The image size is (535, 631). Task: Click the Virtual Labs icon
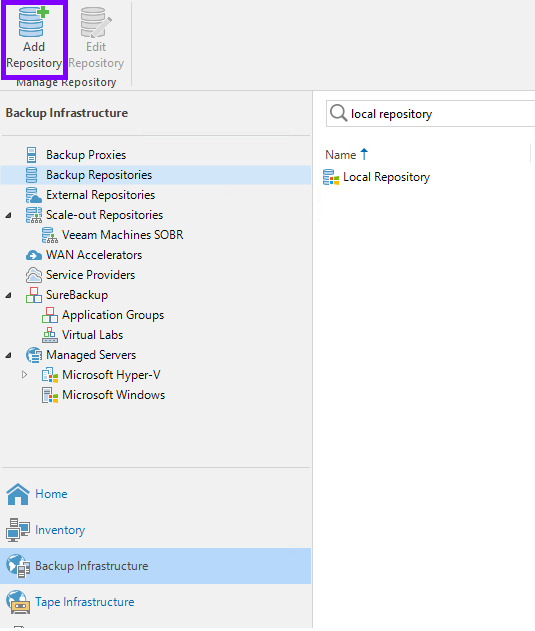coord(50,335)
